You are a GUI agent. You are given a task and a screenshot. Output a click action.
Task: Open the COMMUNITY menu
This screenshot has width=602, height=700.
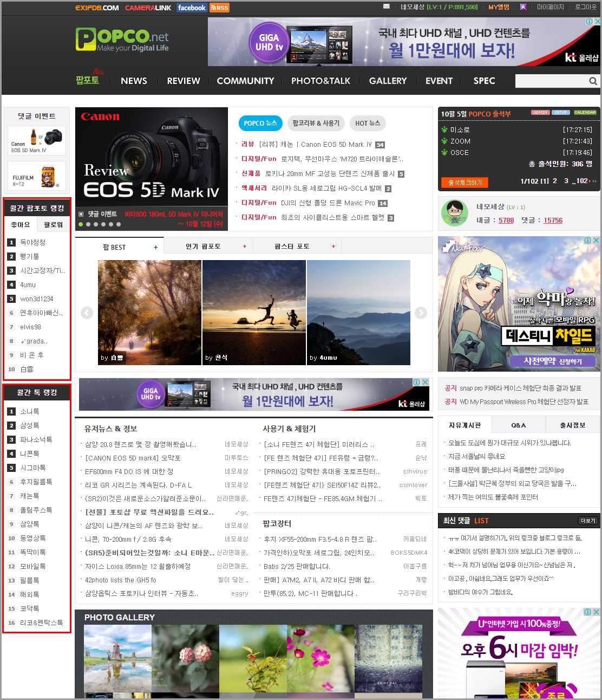point(245,81)
